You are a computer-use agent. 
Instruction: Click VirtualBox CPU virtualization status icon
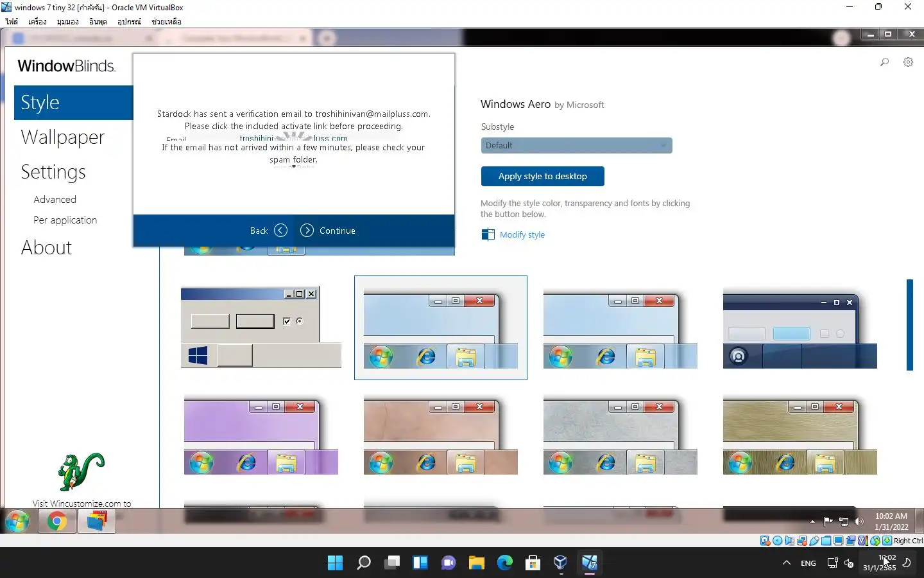(x=862, y=541)
